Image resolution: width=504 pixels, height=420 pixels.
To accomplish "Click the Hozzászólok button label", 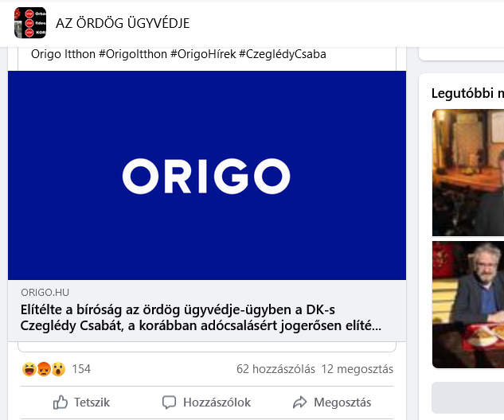I will click(217, 402).
